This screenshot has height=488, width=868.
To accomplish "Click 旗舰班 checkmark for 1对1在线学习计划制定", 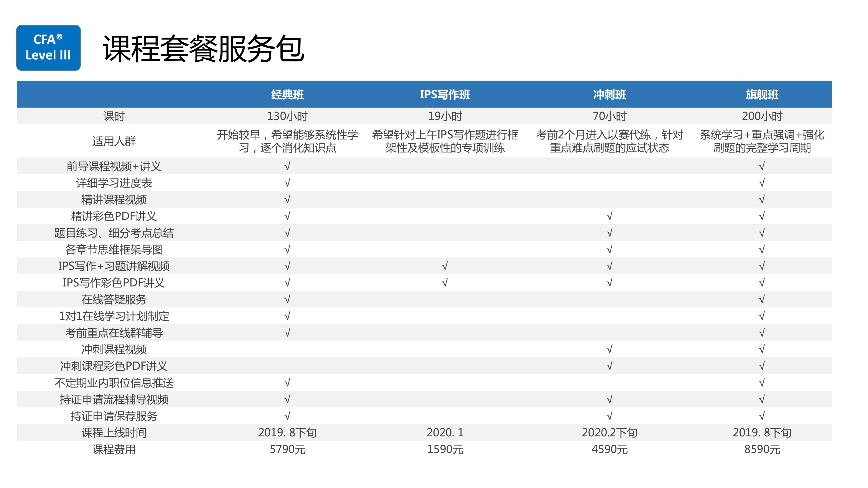I will tap(761, 316).
